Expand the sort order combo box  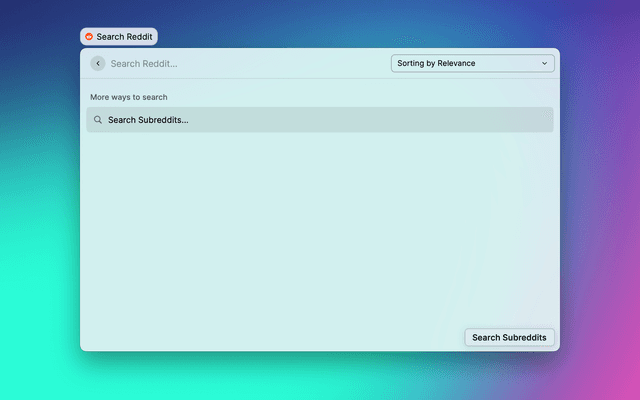472,63
